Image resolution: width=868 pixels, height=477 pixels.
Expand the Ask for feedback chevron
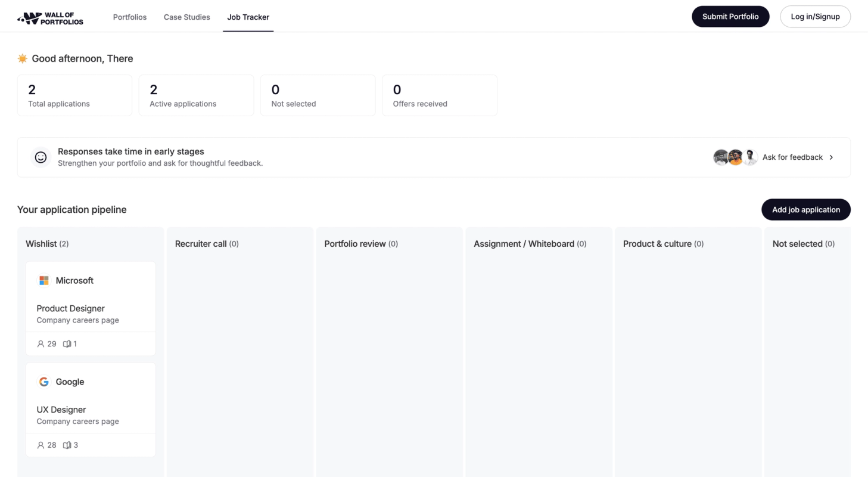point(831,157)
